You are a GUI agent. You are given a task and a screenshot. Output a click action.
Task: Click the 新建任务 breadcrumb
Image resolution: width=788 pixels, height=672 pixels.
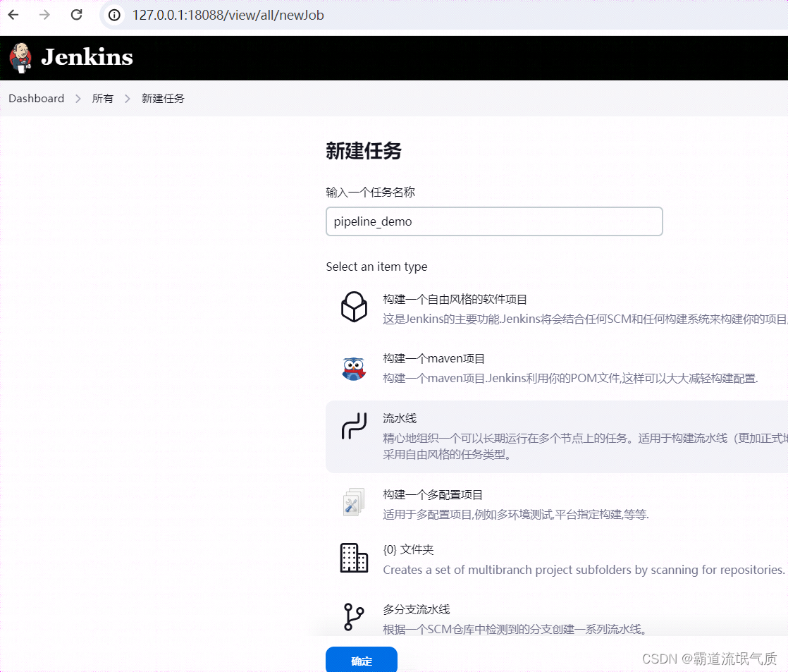163,99
